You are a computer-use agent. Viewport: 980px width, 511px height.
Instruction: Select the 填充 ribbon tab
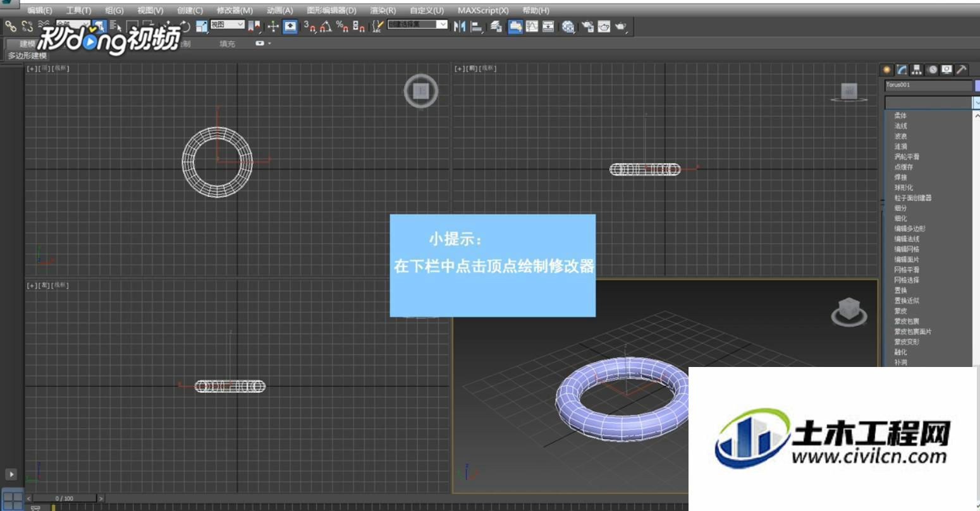click(227, 44)
